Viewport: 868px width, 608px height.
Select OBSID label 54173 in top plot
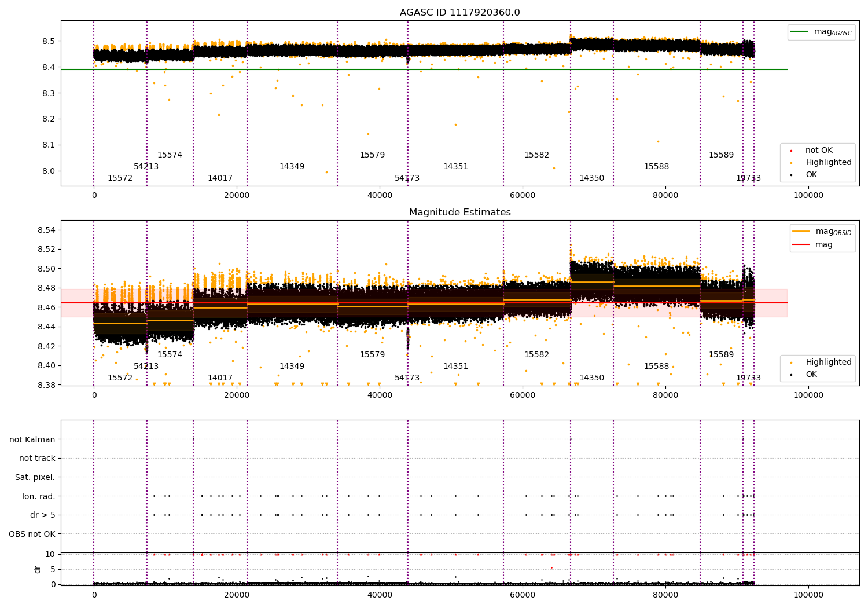(407, 178)
